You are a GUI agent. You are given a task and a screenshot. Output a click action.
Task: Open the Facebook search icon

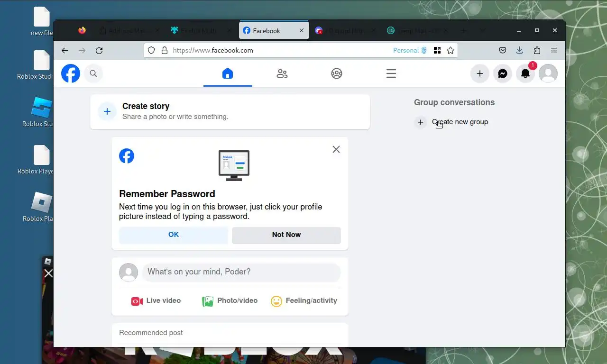(x=93, y=73)
